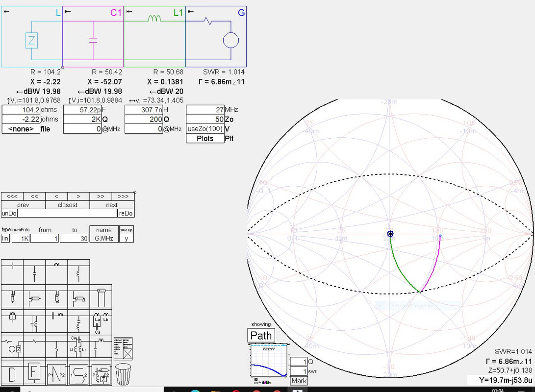Select the series open stub component
The height and width of the screenshot is (392, 535).
[12, 296]
